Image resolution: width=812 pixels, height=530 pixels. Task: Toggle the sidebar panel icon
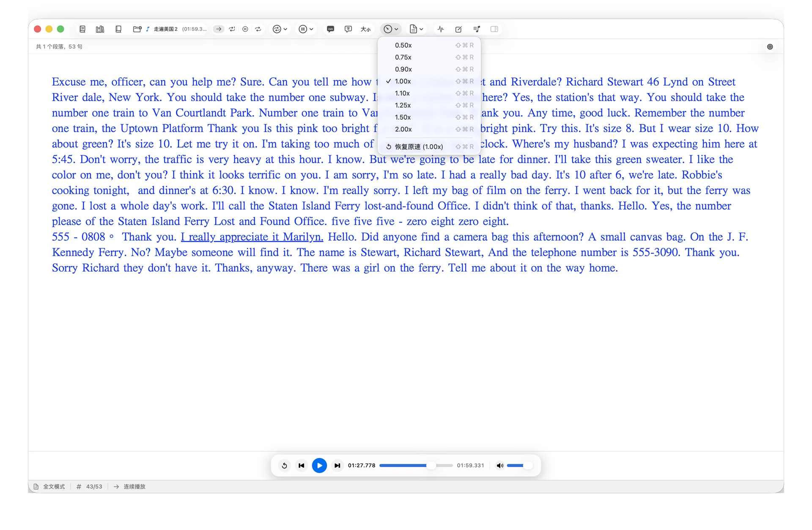494,29
